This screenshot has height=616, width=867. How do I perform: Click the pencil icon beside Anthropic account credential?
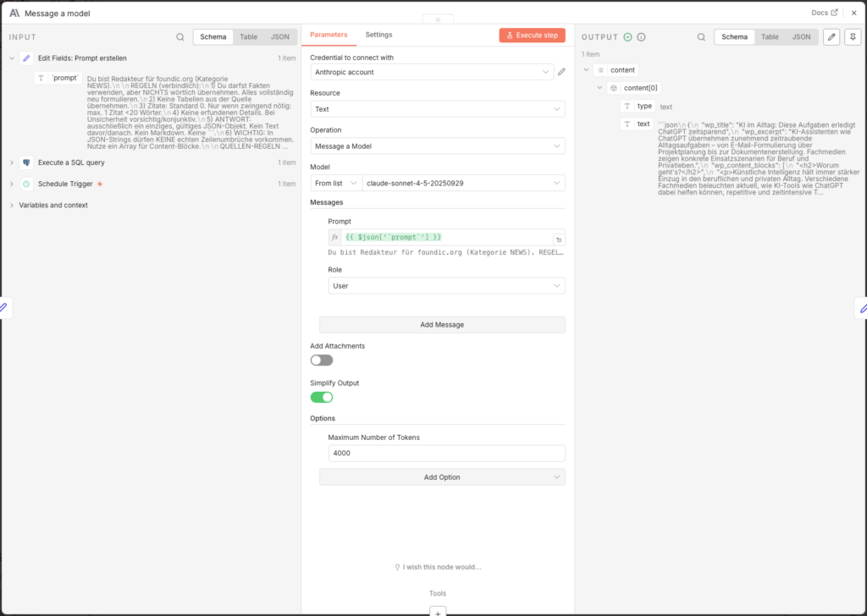(561, 72)
